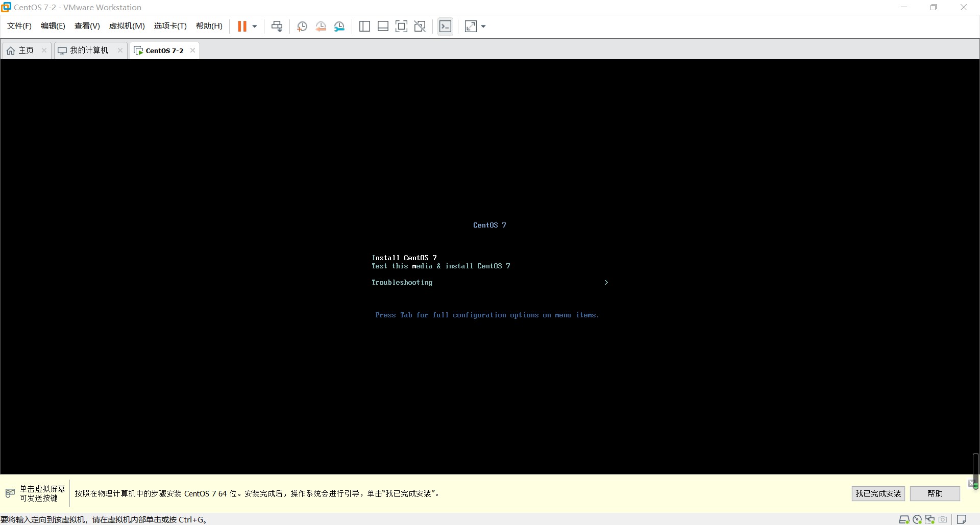Open the power options dropdown arrow beside pause

pos(255,27)
